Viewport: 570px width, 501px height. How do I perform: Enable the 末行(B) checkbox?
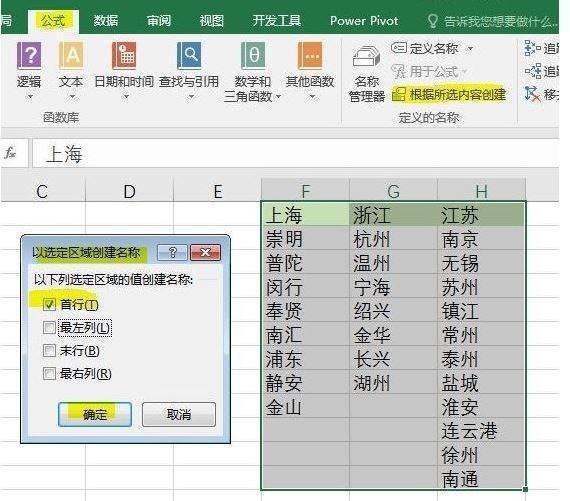pyautogui.click(x=49, y=351)
